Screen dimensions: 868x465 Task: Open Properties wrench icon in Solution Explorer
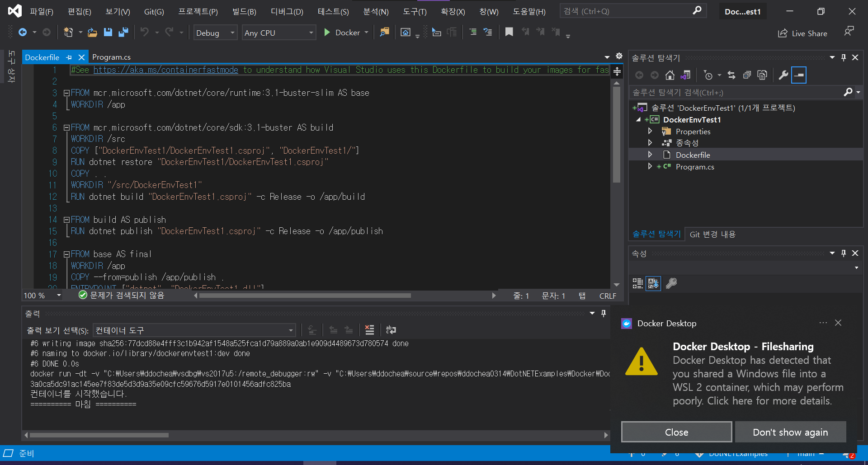coord(783,75)
